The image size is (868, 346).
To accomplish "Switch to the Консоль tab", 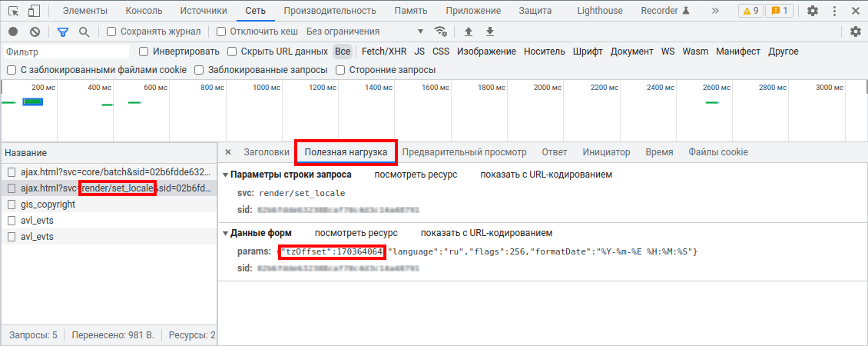I will coord(144,11).
